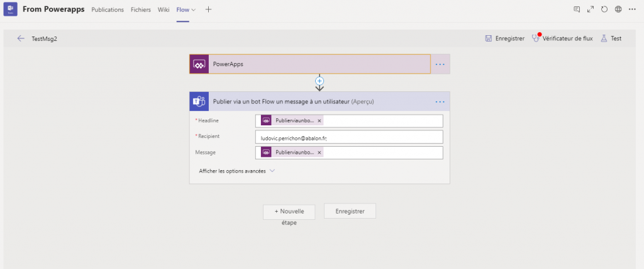This screenshot has width=644, height=269.
Task: Open the PowerApps trigger ellipsis menu
Action: pyautogui.click(x=440, y=64)
